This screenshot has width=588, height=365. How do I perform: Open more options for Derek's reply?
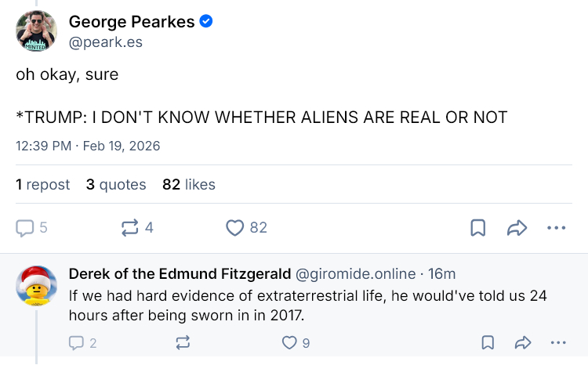point(558,342)
